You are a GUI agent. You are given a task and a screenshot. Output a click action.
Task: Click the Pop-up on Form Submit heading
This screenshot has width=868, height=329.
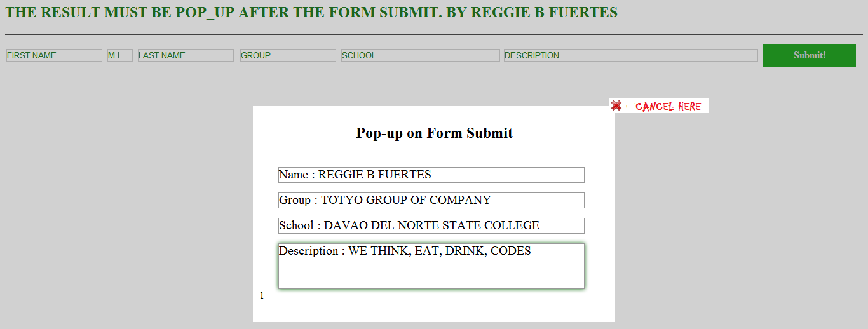click(x=434, y=133)
